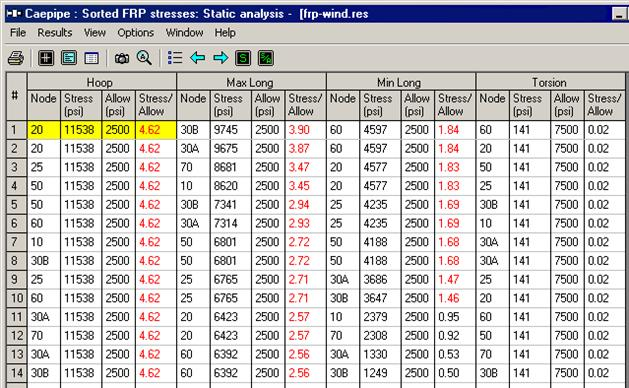Open the results list bullet icon
The image size is (629, 388).
point(175,58)
